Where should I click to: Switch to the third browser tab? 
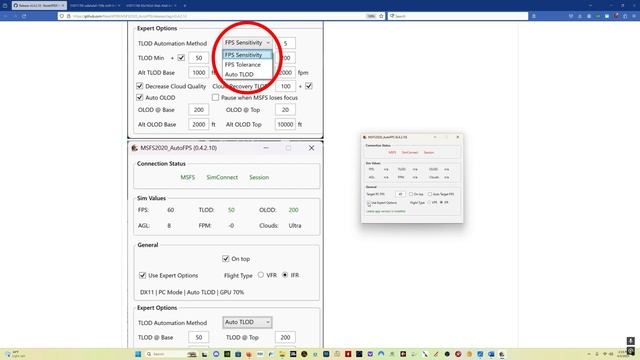[151, 6]
